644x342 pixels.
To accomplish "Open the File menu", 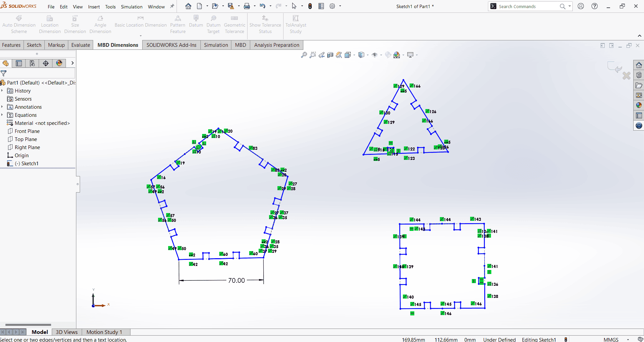I will pos(51,7).
